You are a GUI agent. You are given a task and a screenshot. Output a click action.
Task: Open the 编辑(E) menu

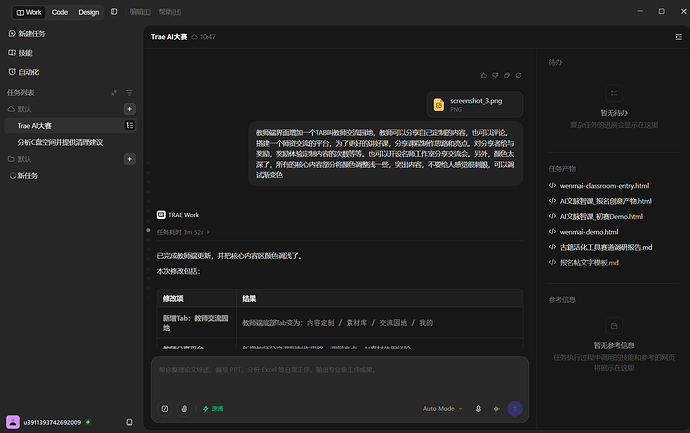(140, 12)
